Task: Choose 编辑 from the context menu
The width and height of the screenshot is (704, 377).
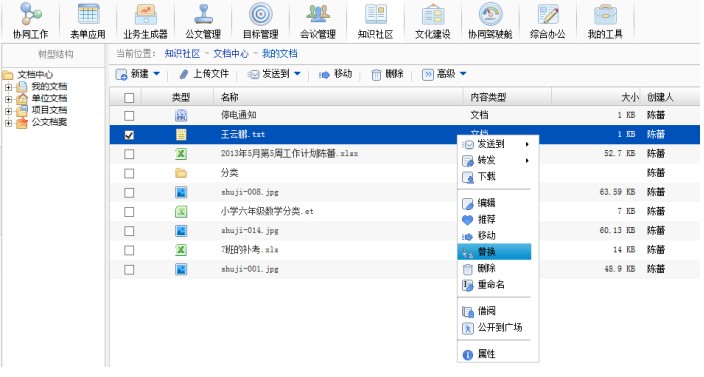Action: tap(494, 203)
